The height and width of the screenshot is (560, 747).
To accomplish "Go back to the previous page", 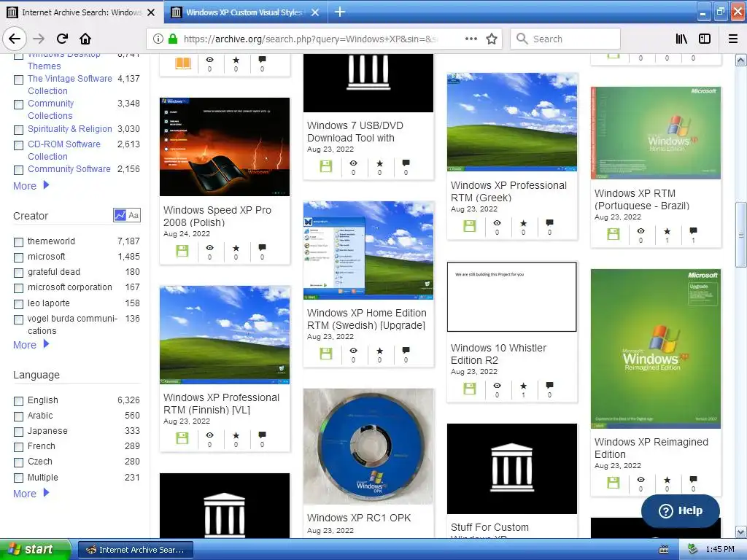I will 15,39.
